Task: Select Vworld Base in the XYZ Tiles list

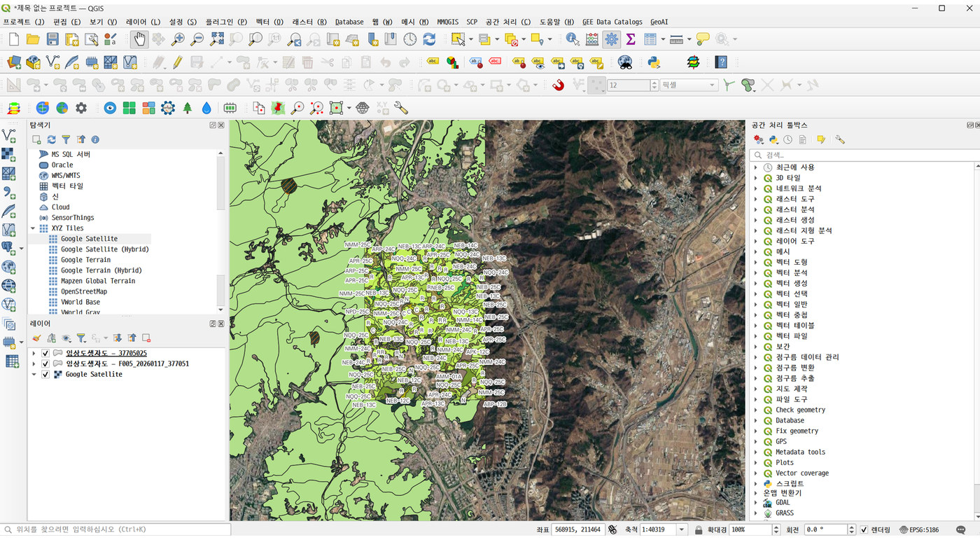Action: [80, 302]
